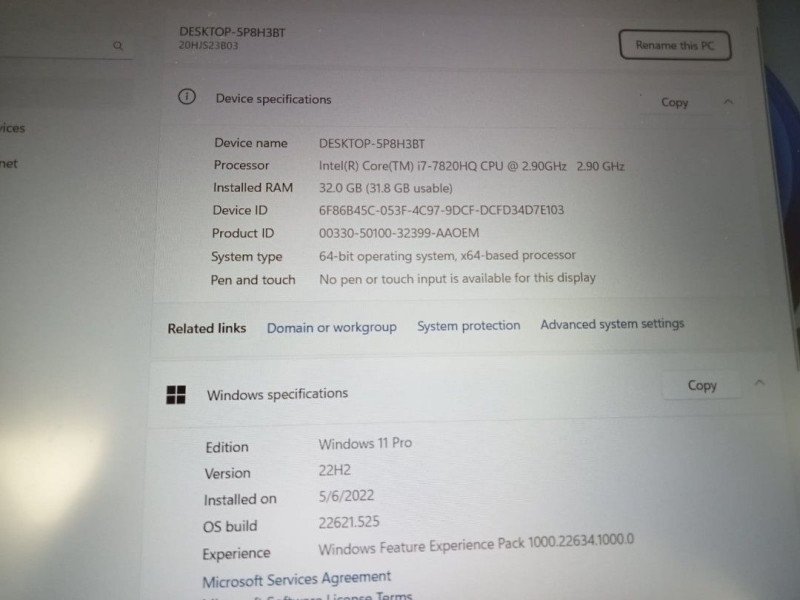Select the OS build value 22621.525
This screenshot has height=600, width=800.
click(349, 522)
